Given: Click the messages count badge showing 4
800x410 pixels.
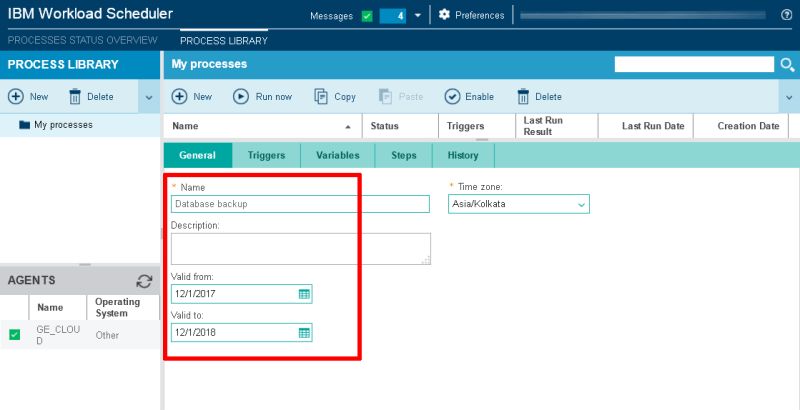Looking at the screenshot, I should pyautogui.click(x=393, y=16).
